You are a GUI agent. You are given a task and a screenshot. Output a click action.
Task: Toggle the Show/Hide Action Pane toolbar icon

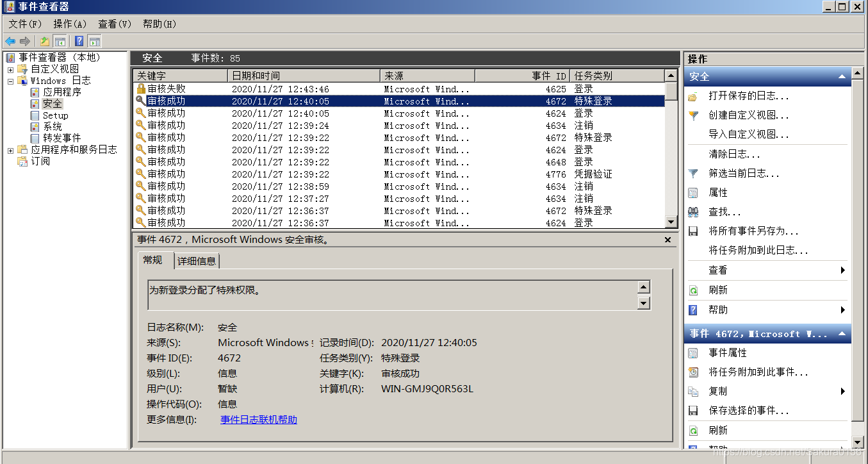tap(94, 41)
